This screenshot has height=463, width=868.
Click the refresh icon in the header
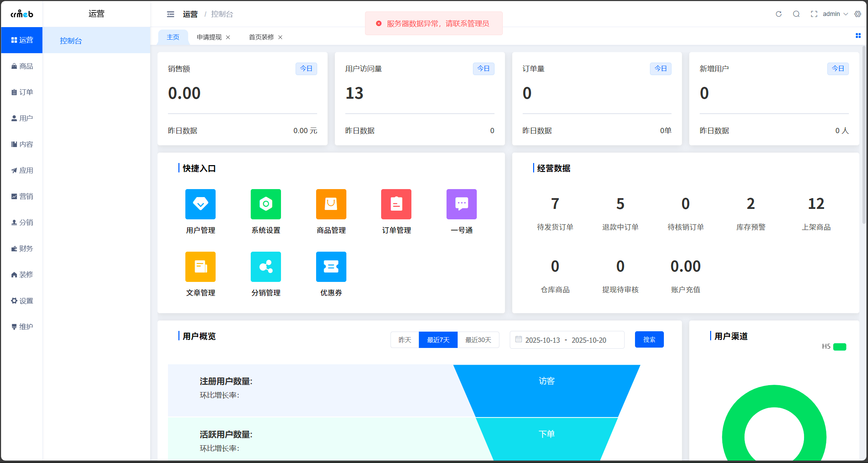779,14
